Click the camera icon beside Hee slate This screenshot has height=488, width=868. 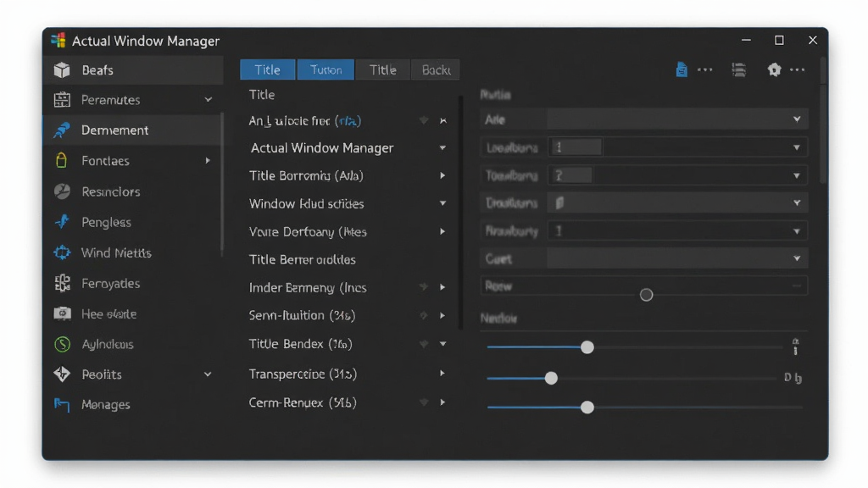coord(62,313)
